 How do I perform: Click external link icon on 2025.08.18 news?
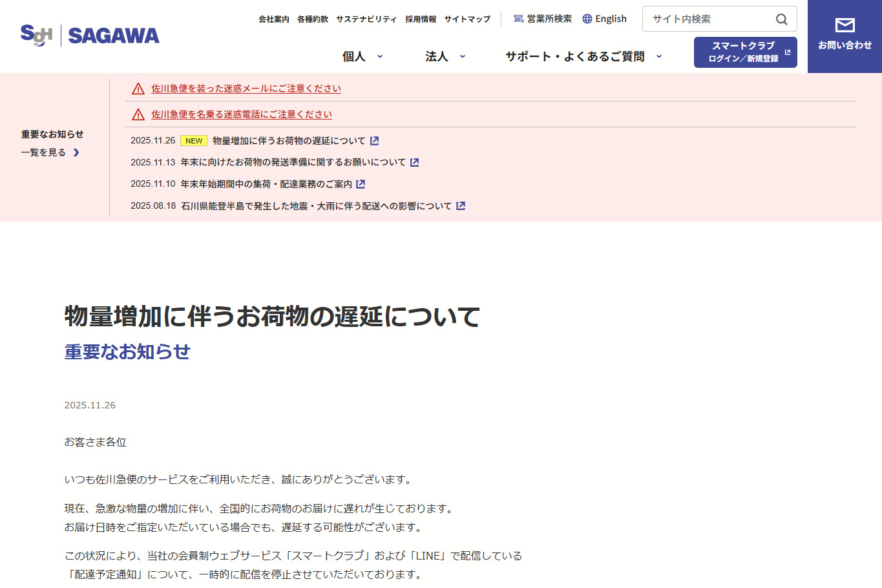[x=461, y=206]
